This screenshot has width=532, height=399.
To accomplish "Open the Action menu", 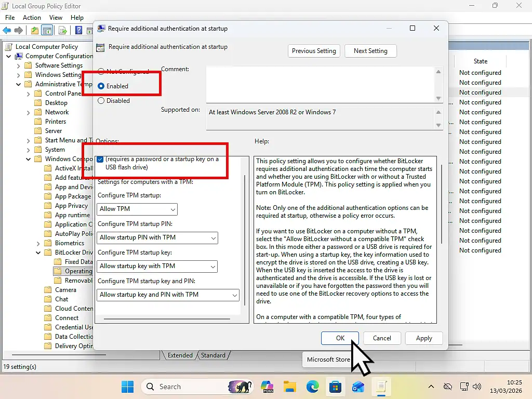I will point(32,17).
